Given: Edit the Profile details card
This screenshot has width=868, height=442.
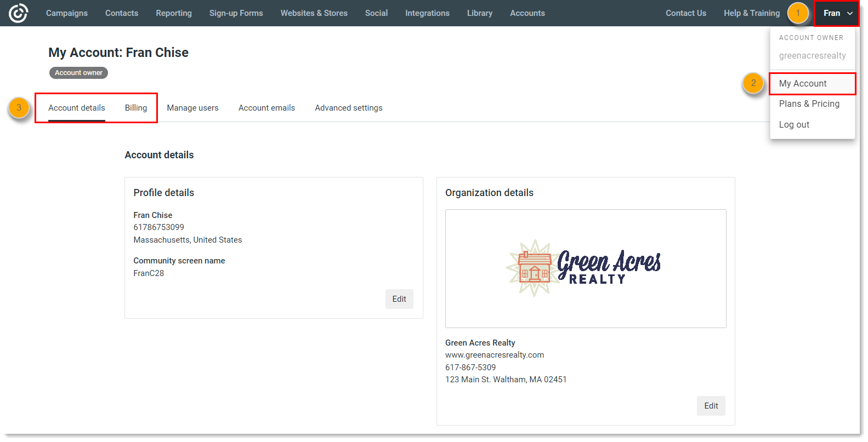Looking at the screenshot, I should pos(399,299).
